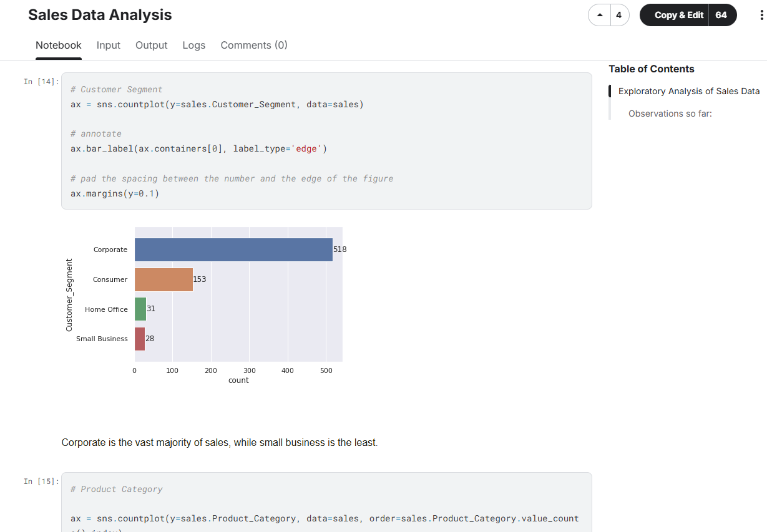Screen dimensions: 767x532
Task: Open the Observations so far section
Action: pyautogui.click(x=670, y=114)
